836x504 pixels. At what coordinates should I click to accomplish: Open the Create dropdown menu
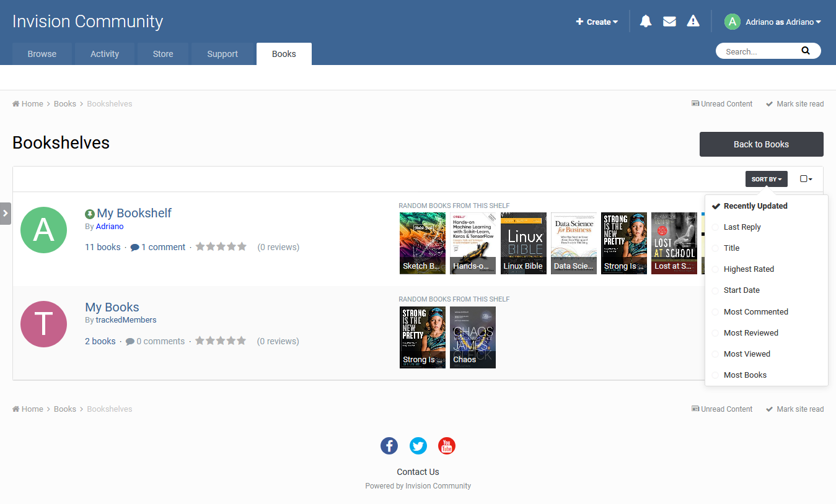[597, 22]
